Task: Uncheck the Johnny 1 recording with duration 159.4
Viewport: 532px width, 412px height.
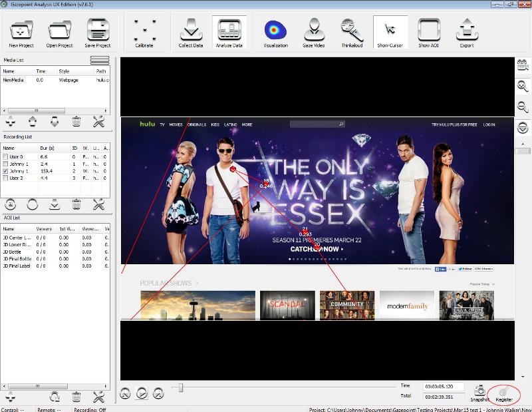Action: tap(5, 171)
